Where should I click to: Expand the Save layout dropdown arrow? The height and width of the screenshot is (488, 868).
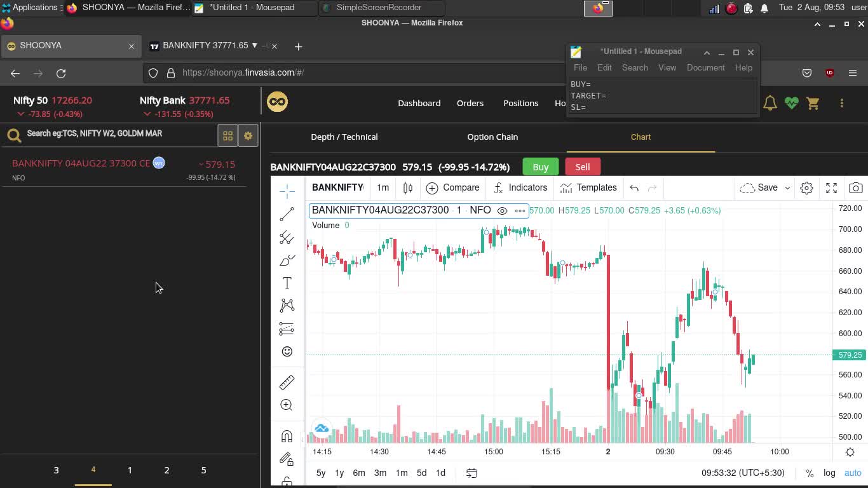pyautogui.click(x=787, y=188)
